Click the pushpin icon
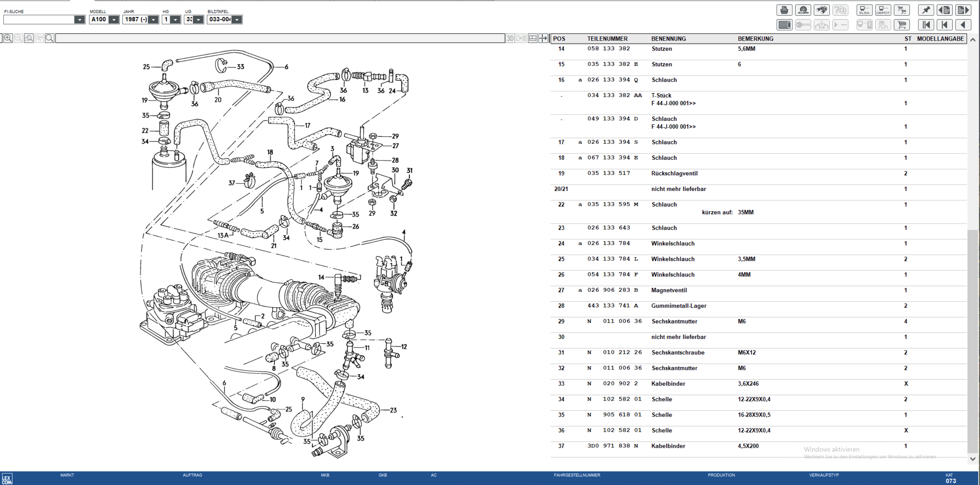The width and height of the screenshot is (980, 485). coord(926,10)
